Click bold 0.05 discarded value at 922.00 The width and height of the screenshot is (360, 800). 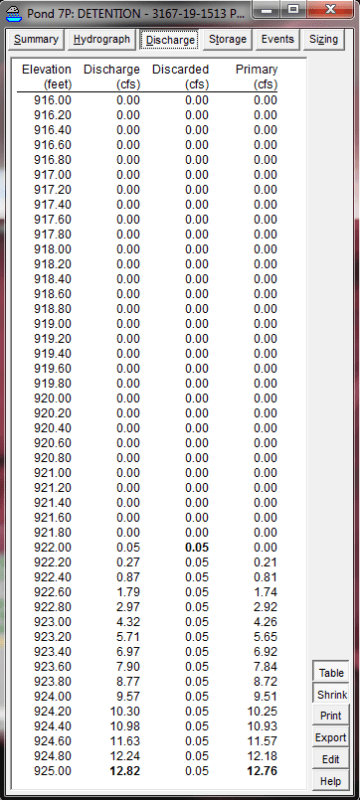(196, 547)
